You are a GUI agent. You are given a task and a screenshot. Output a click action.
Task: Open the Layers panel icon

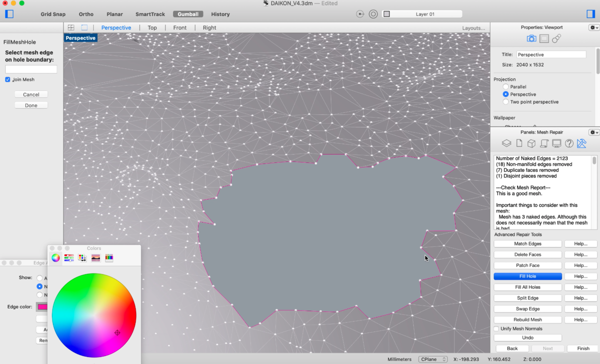506,143
